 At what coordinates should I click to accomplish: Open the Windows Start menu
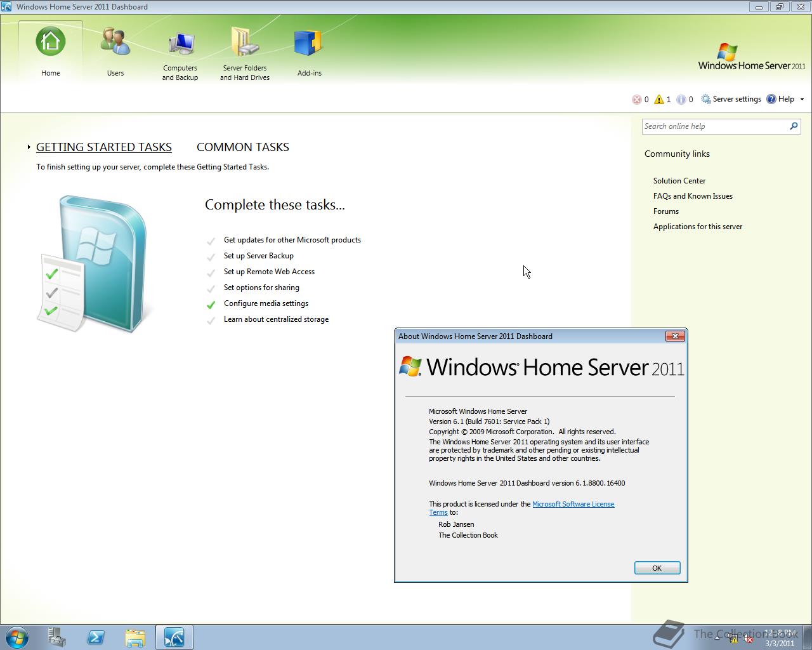tap(16, 637)
